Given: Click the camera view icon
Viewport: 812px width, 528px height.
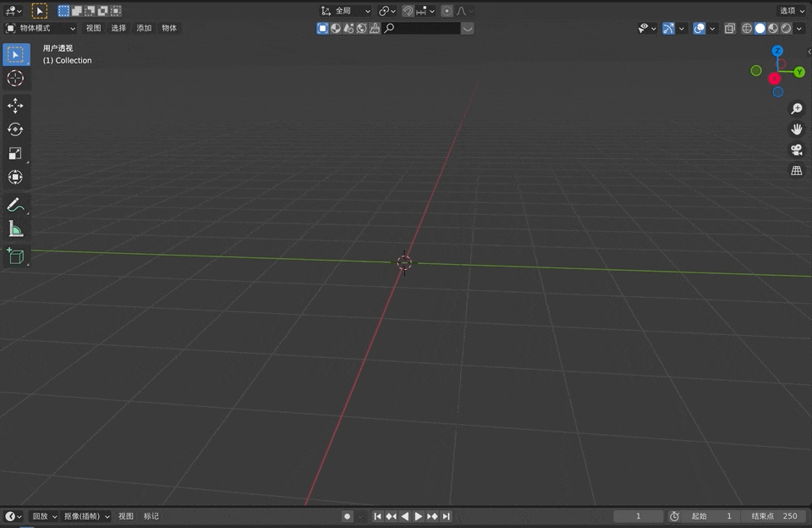Looking at the screenshot, I should [x=796, y=150].
